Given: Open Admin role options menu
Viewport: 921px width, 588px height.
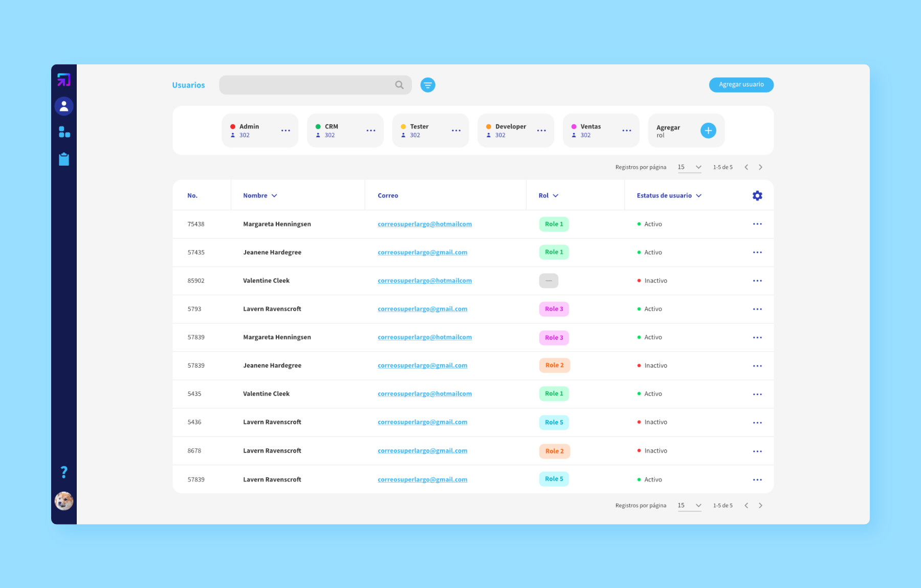Looking at the screenshot, I should pyautogui.click(x=286, y=131).
